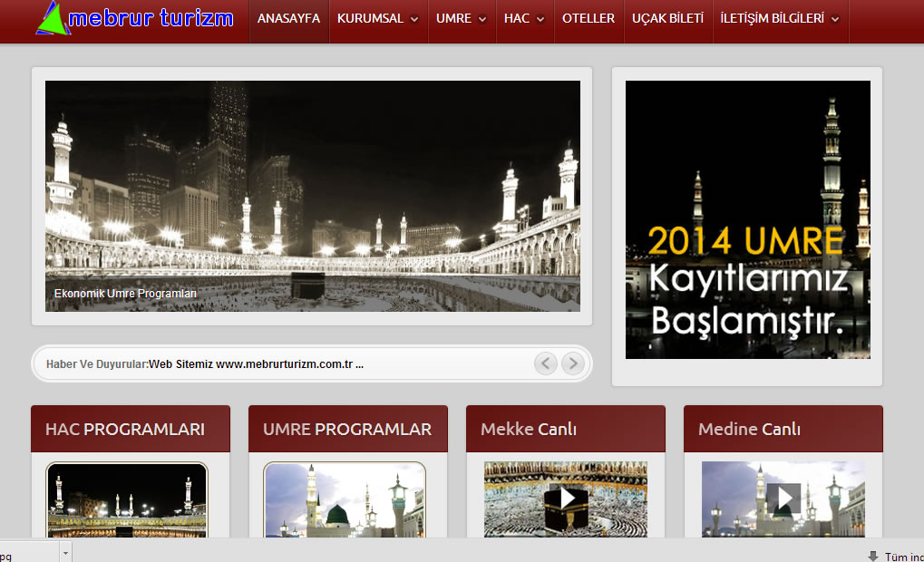Click the Mebrur Turizm triangle logo icon
The image size is (924, 562).
tap(53, 17)
